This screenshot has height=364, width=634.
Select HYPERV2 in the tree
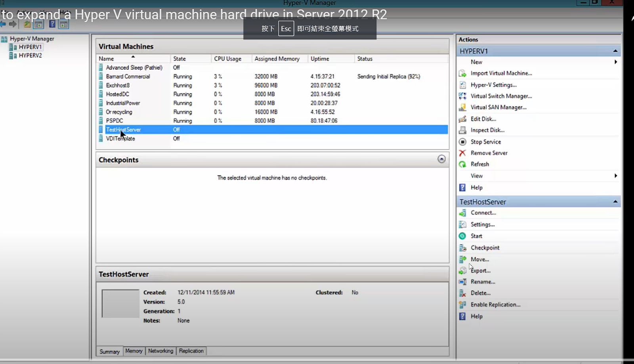tap(30, 55)
